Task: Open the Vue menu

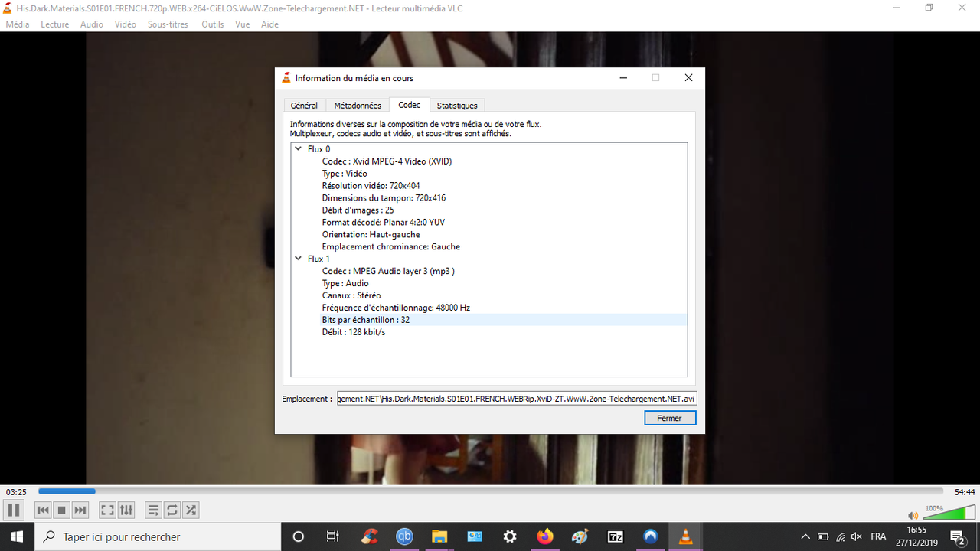Action: pyautogui.click(x=243, y=24)
